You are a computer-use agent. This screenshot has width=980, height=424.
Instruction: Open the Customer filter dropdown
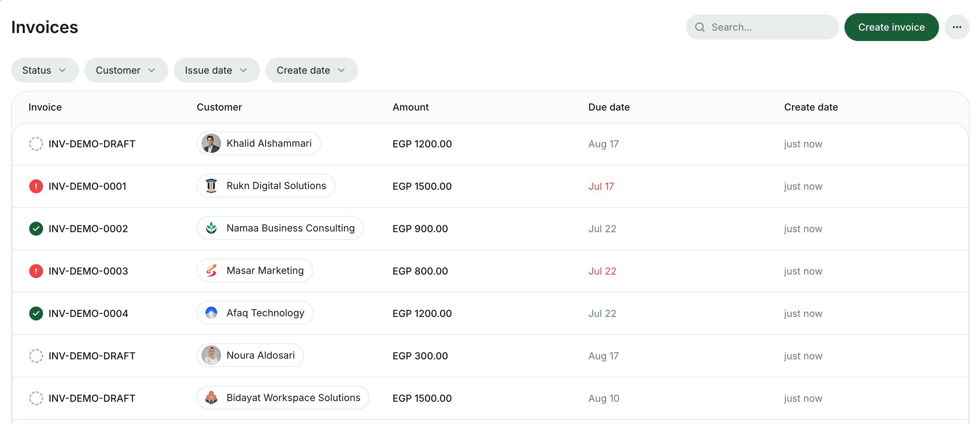[126, 70]
